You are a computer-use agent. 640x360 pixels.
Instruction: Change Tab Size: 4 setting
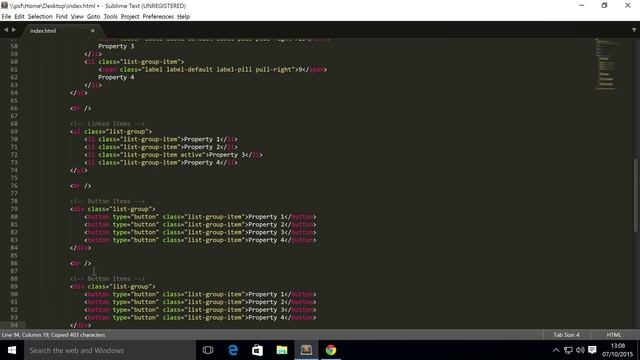567,335
